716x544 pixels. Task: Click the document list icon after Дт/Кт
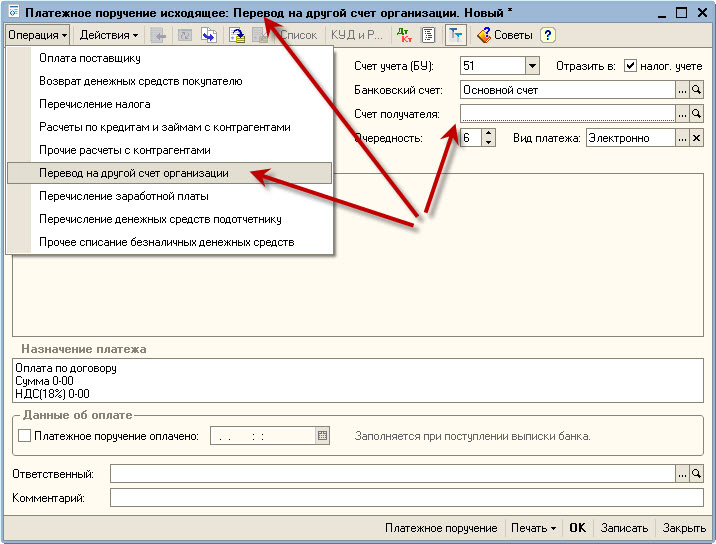click(428, 35)
